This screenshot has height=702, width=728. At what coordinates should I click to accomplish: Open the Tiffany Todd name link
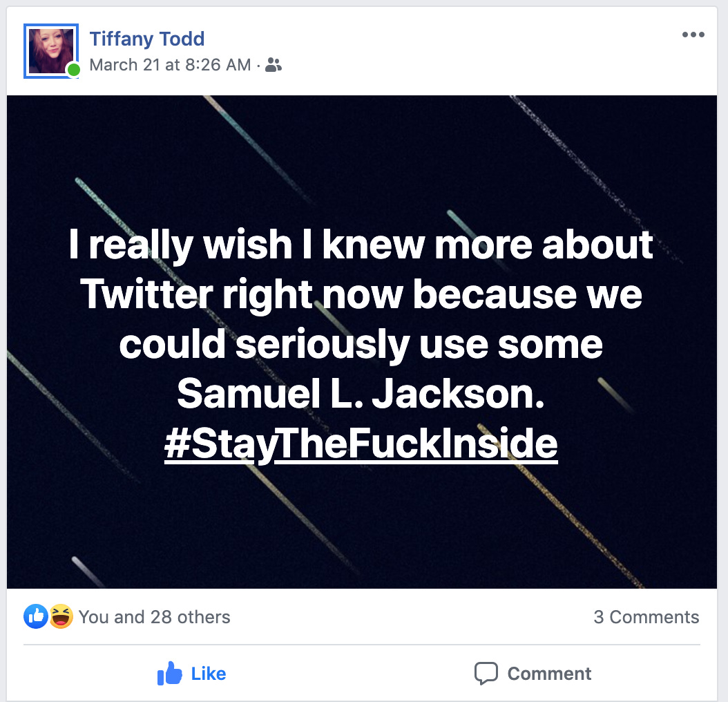click(147, 39)
